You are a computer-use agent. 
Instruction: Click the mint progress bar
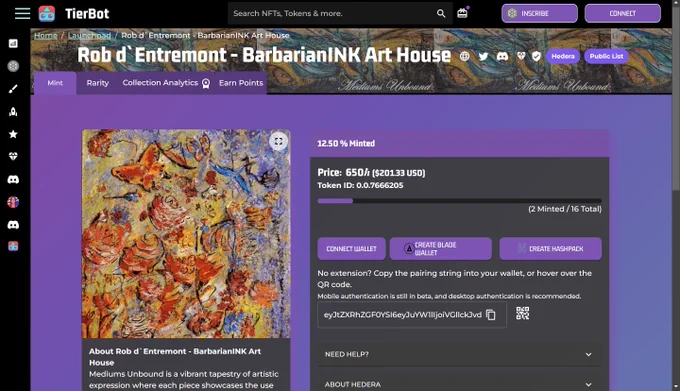click(459, 201)
